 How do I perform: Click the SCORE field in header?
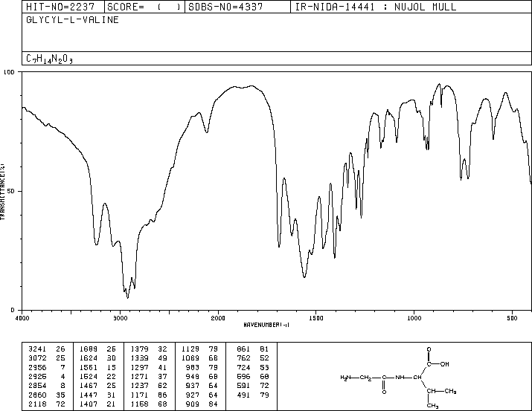(x=144, y=7)
